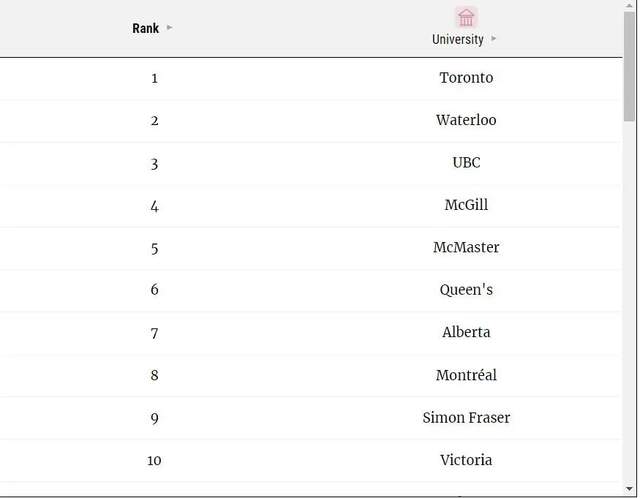Screen dimensions: 640x498
Task: Click scrollbar up arrow
Action: point(629,5)
